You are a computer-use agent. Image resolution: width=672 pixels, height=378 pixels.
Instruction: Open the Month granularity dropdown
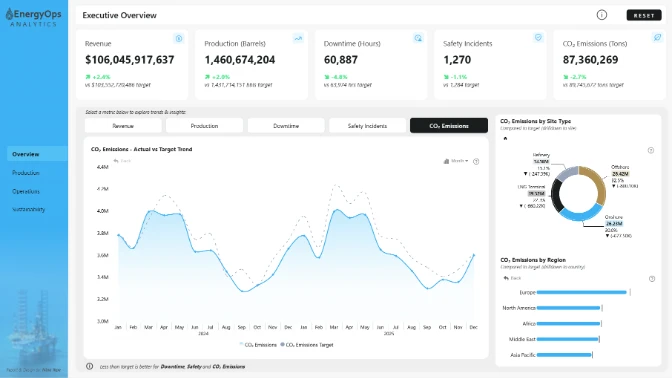(456, 161)
